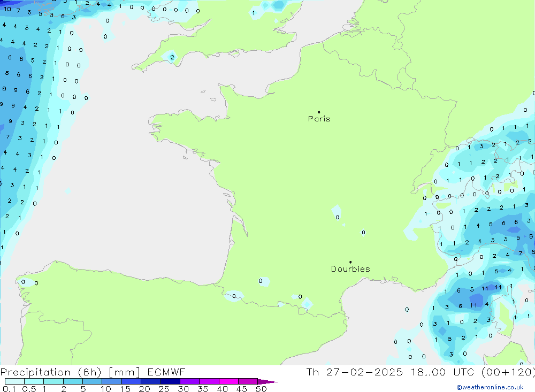Click the 0.5 legend scale label
The image size is (535, 392).
coord(29,389)
